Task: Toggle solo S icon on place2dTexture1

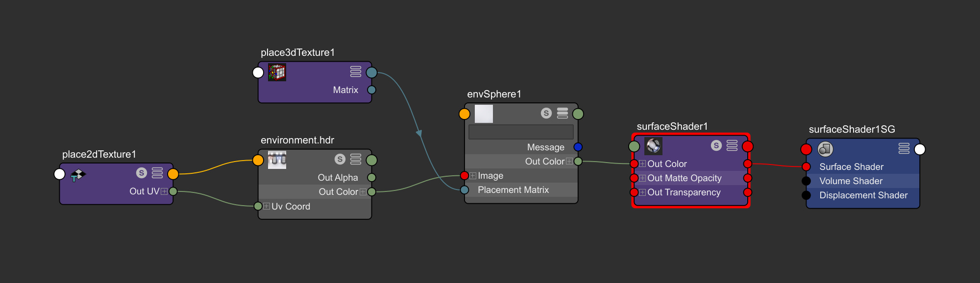Action: pyautogui.click(x=142, y=173)
